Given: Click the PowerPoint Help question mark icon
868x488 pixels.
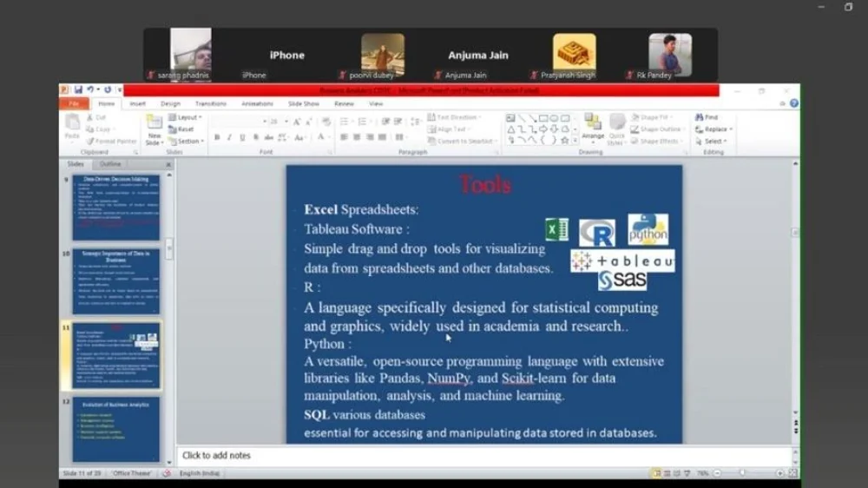Looking at the screenshot, I should point(793,103).
